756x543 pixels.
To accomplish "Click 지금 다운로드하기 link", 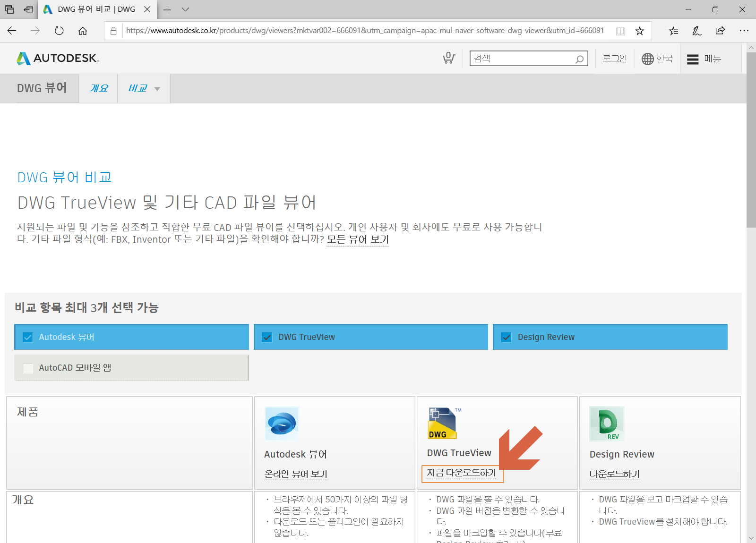I will pos(462,473).
